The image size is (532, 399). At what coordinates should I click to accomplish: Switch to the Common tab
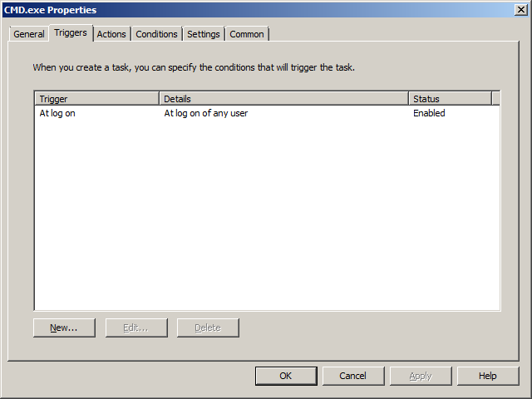tap(247, 34)
